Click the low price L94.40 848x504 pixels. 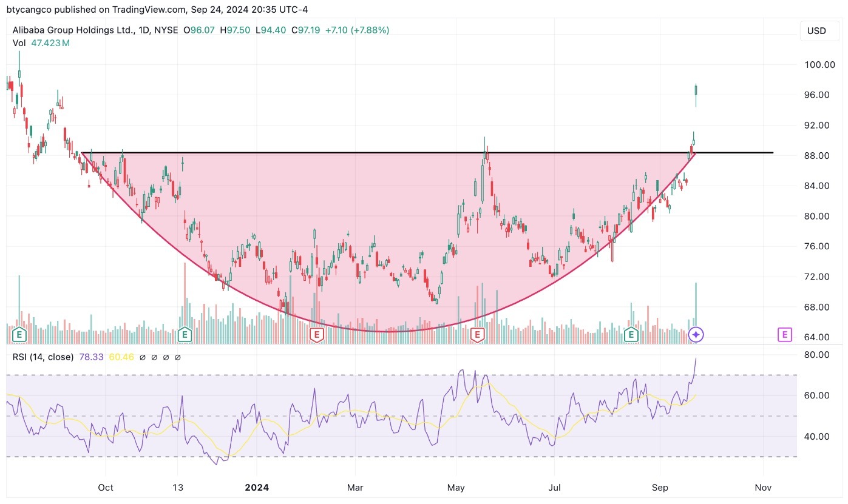pos(270,30)
